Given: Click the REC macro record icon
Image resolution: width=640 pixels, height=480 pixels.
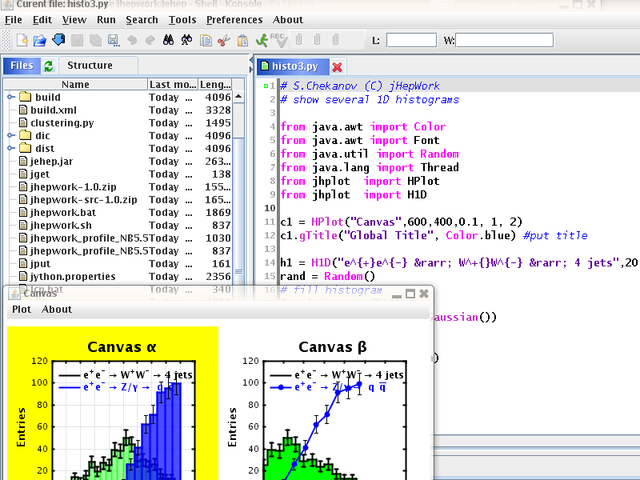Looking at the screenshot, I should [279, 41].
